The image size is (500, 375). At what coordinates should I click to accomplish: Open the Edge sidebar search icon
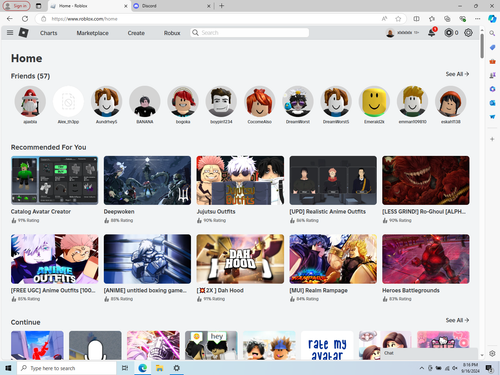click(492, 33)
